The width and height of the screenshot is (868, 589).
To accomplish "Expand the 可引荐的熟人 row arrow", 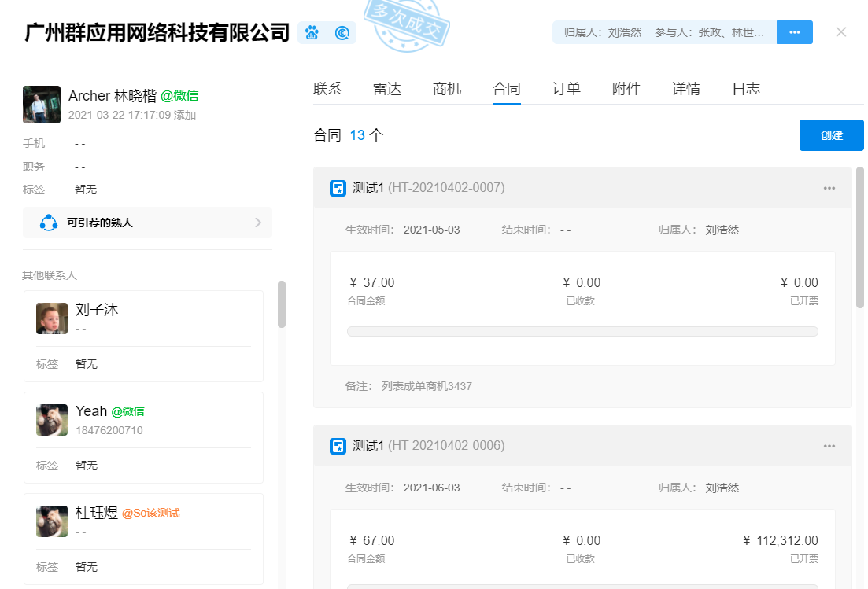I will pos(258,223).
